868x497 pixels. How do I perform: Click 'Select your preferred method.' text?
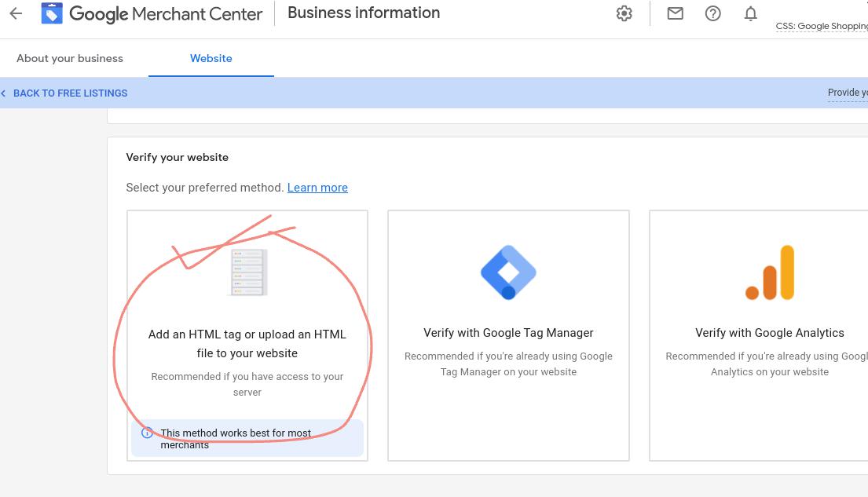point(205,188)
